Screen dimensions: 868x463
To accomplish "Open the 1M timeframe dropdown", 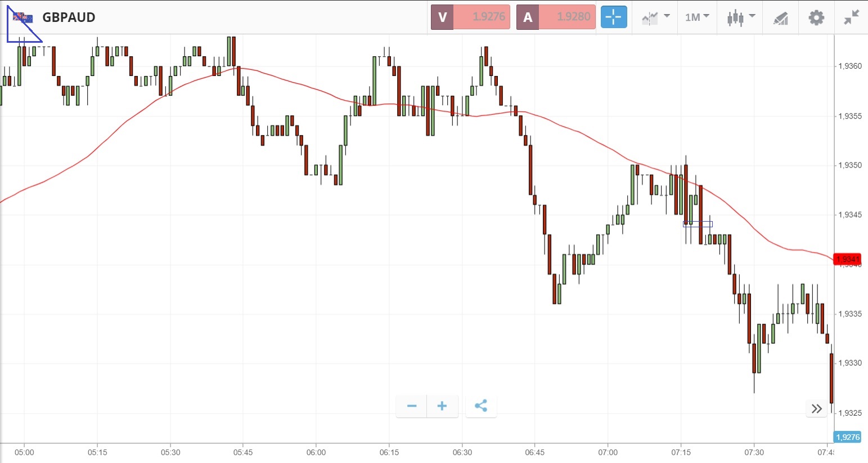I will pyautogui.click(x=697, y=17).
